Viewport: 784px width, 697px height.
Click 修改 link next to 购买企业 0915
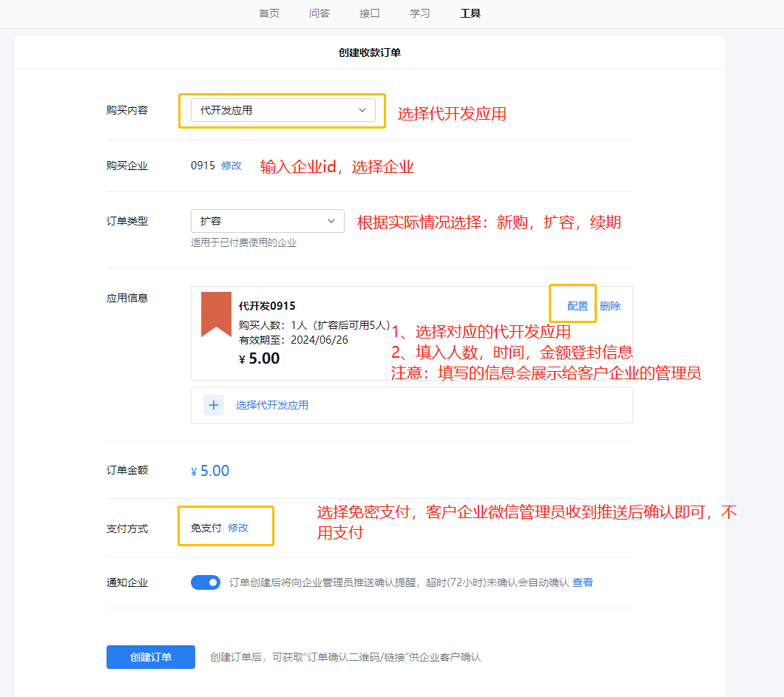[x=232, y=166]
